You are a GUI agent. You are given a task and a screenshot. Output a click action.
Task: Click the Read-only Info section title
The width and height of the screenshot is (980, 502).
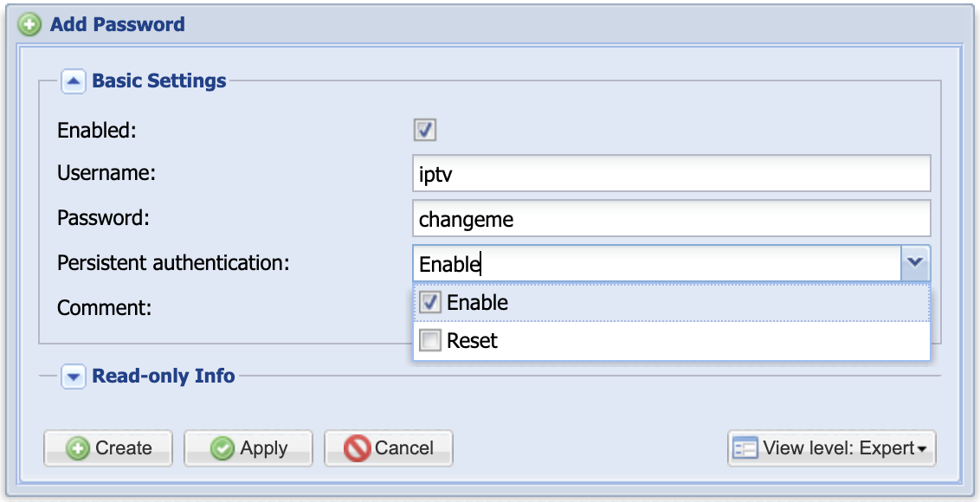(x=164, y=376)
